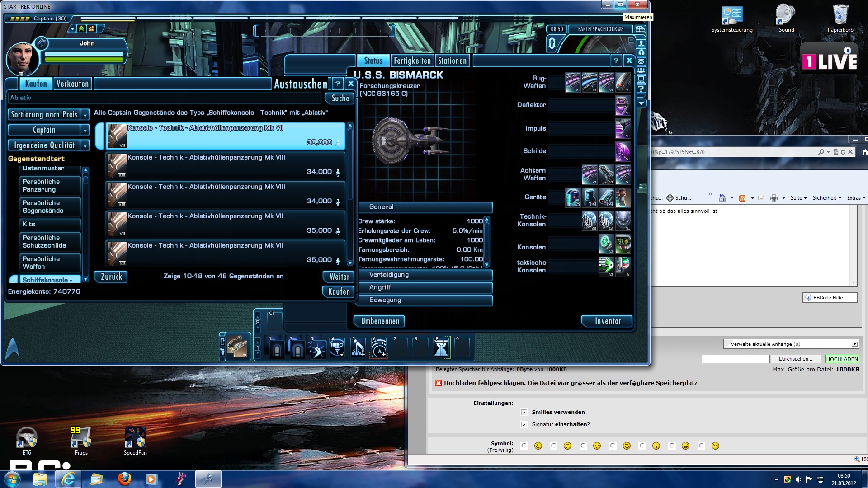Open the question mark help icon in sidebar
Image resolution: width=868 pixels, height=488 pixels.
tap(641, 89)
